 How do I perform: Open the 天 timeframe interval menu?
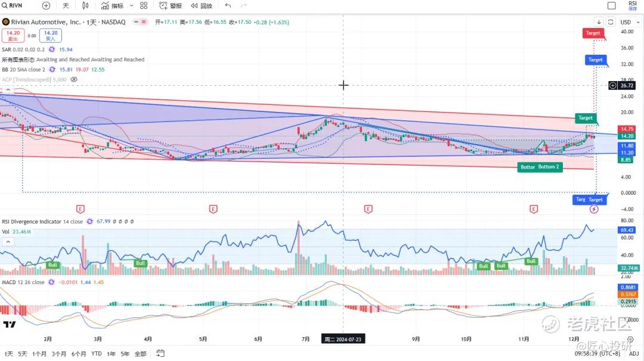tap(66, 6)
